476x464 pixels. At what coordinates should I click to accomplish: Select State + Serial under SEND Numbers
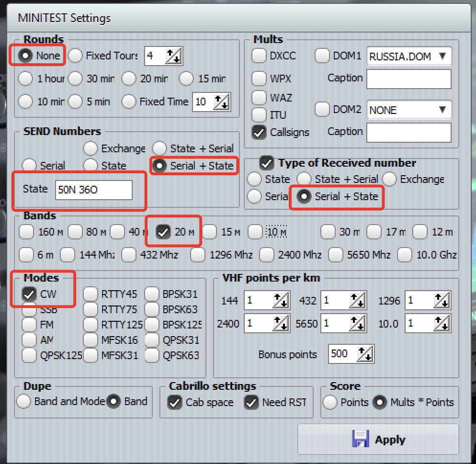tap(159, 148)
